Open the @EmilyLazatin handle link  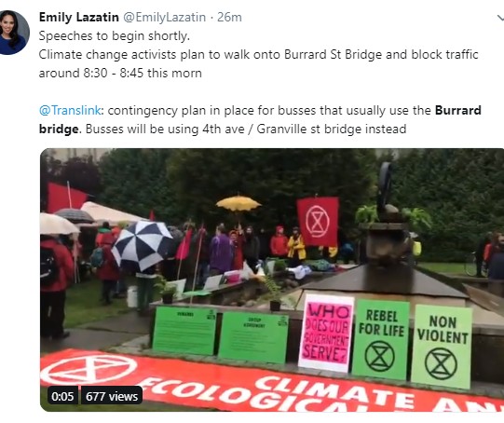point(164,17)
